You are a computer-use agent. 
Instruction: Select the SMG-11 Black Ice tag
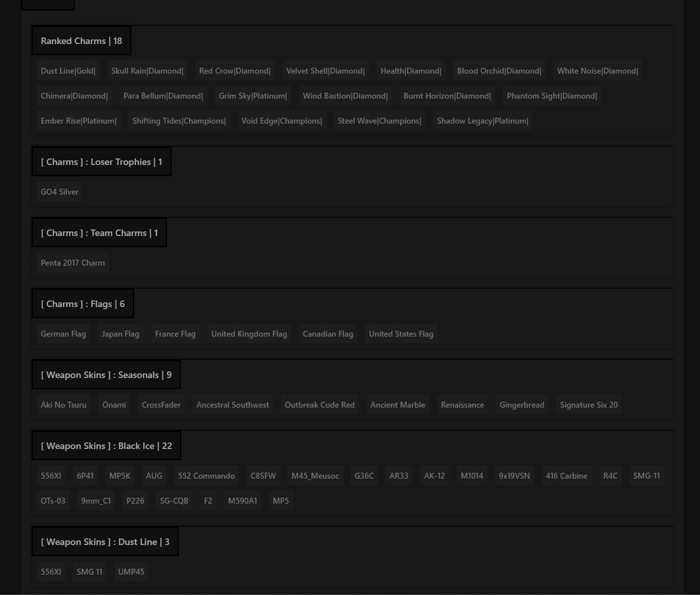tap(646, 476)
